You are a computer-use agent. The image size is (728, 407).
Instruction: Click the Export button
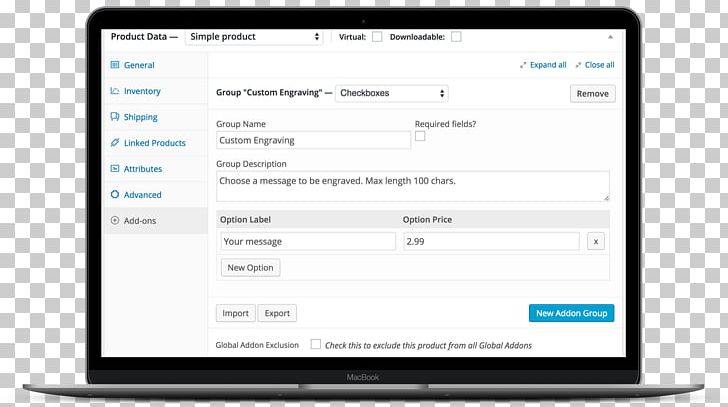point(277,313)
